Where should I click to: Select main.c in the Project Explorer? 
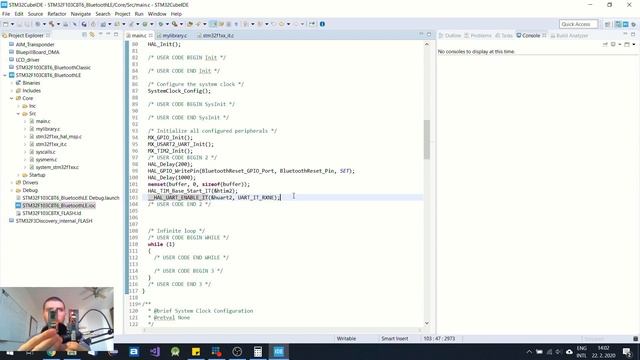point(43,121)
